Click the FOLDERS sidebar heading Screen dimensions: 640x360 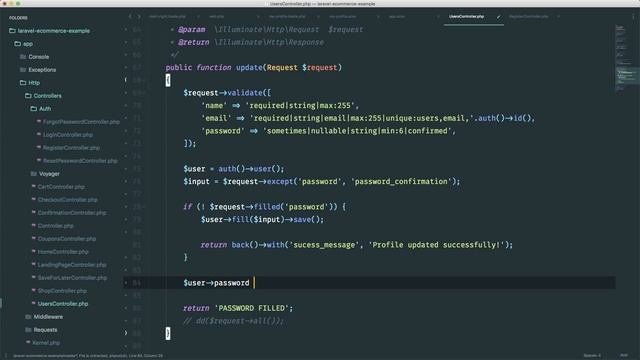point(18,18)
